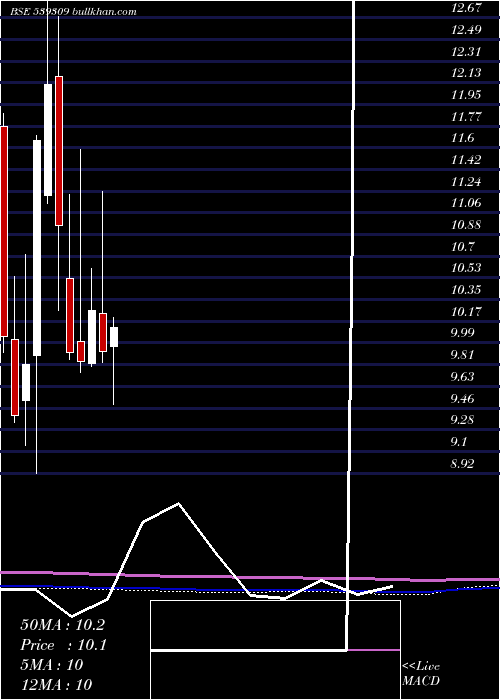
Task: Click the 11.24 price axis label
Action: tap(466, 181)
